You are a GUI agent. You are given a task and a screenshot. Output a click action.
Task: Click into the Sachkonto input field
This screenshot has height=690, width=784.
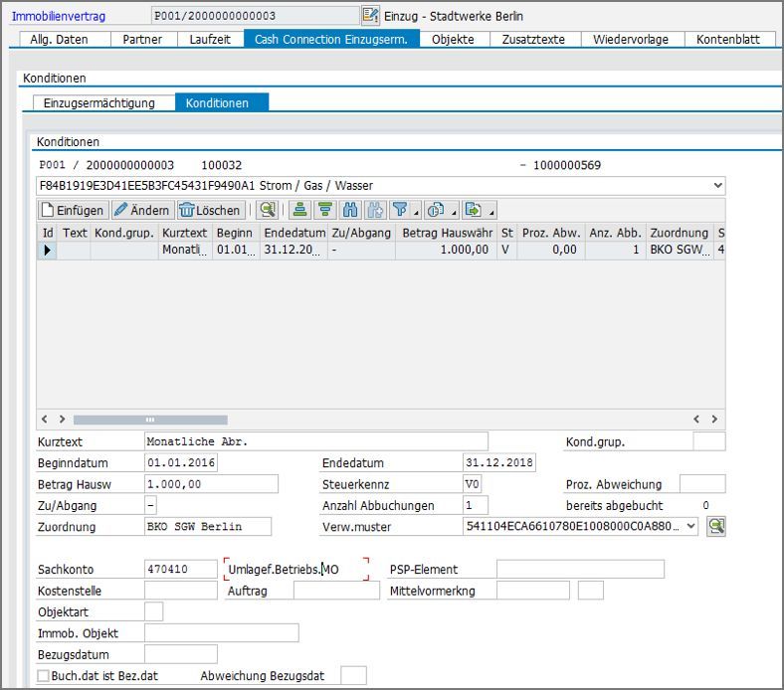180,570
